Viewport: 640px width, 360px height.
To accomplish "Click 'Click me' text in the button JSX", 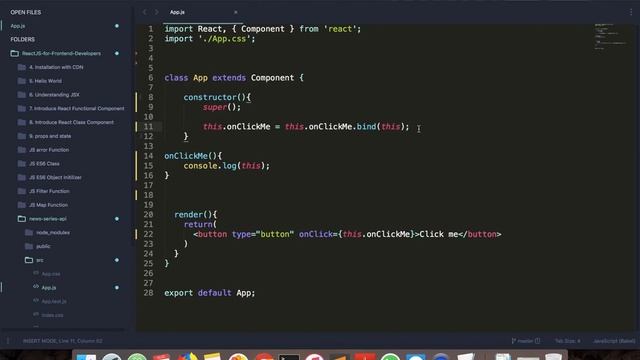I will click(x=439, y=234).
